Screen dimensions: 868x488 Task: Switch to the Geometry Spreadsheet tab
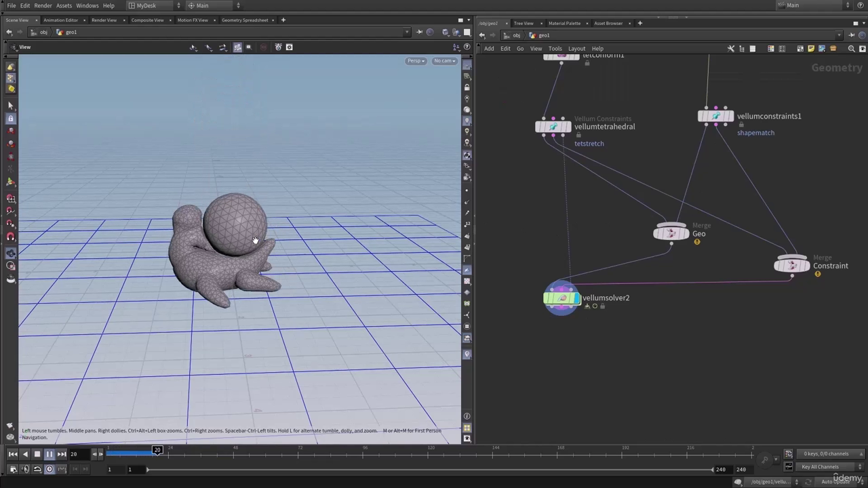(x=245, y=20)
